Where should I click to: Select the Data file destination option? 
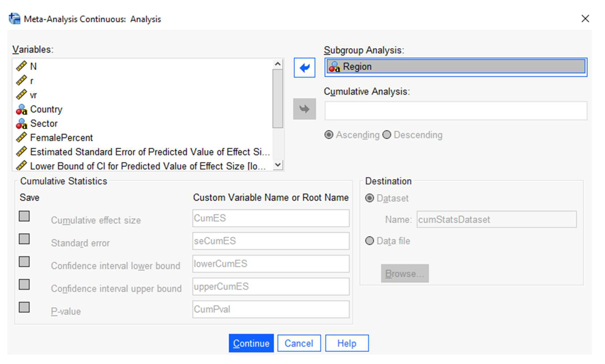coord(370,241)
